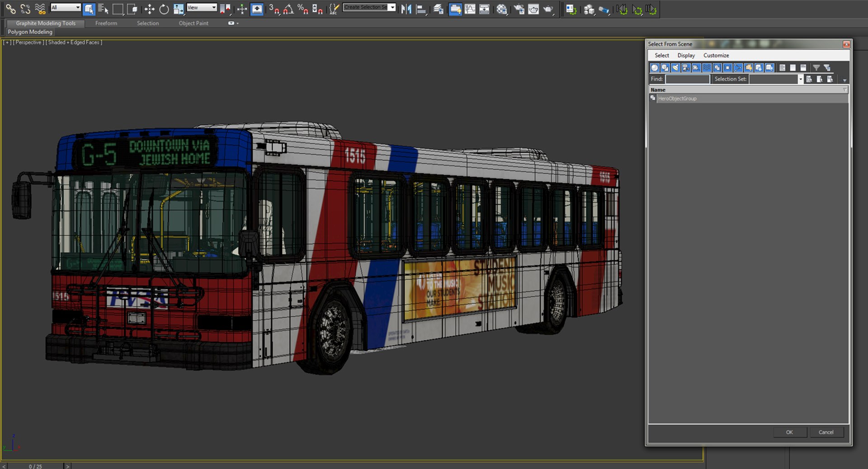
Task: Switch to the Freeform tab
Action: point(106,23)
